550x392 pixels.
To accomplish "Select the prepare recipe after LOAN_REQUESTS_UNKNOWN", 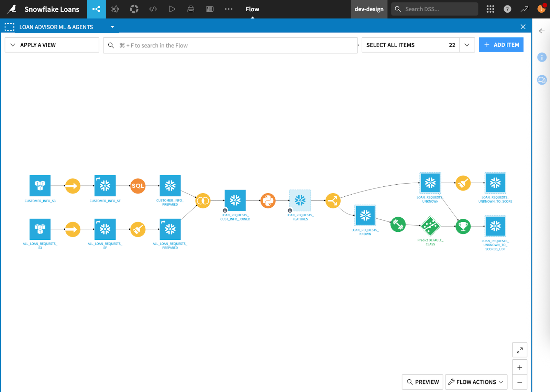I will click(x=463, y=183).
